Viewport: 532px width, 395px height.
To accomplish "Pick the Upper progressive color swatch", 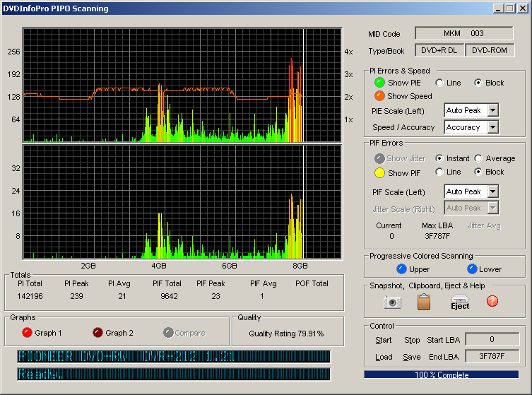I will click(x=401, y=269).
